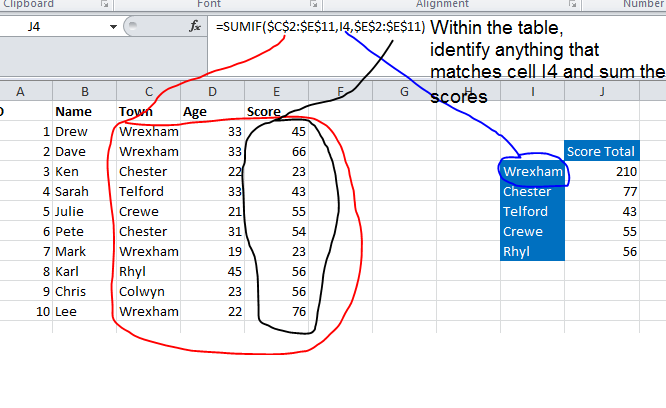
Task: Select column C header
Action: click(148, 92)
